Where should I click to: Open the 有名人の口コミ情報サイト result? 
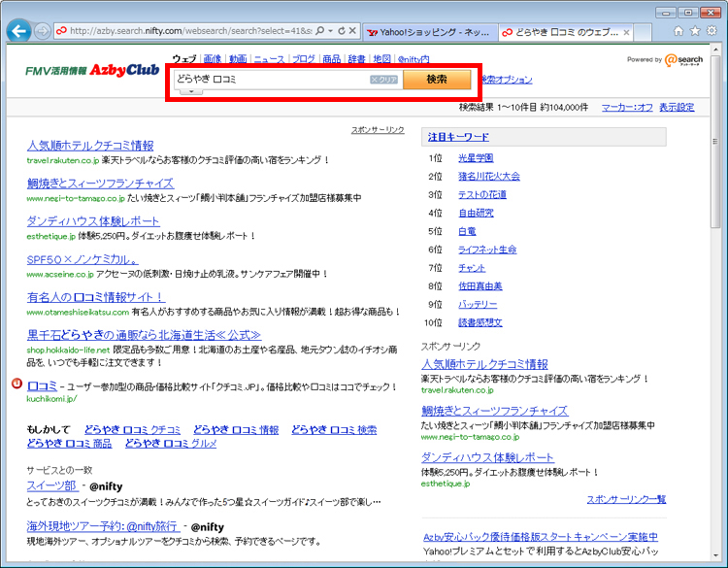(x=96, y=297)
